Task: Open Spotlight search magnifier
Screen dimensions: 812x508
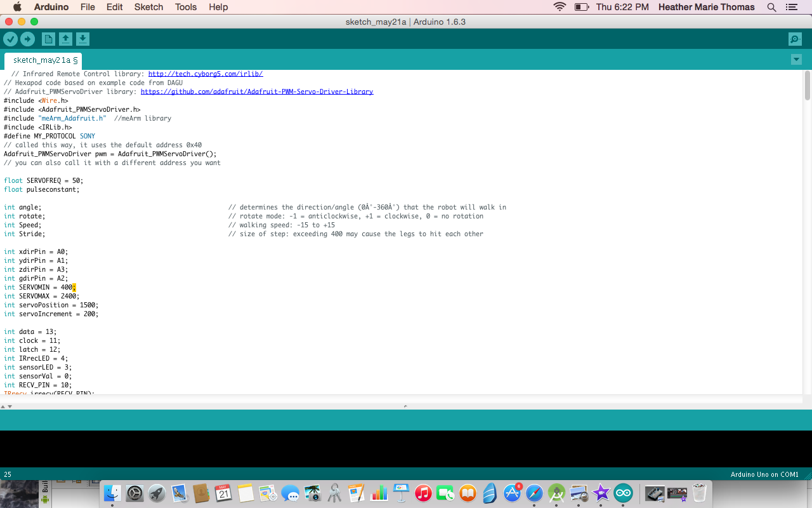Action: coord(771,7)
